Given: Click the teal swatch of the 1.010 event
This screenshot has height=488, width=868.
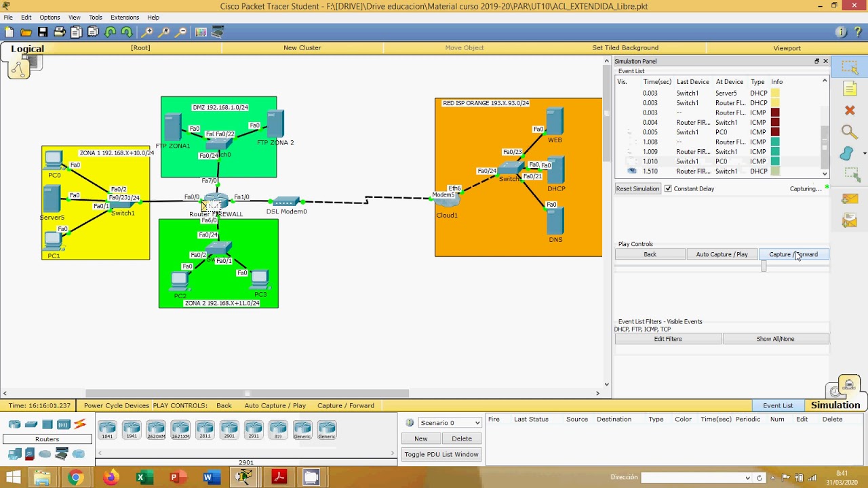Looking at the screenshot, I should point(774,161).
